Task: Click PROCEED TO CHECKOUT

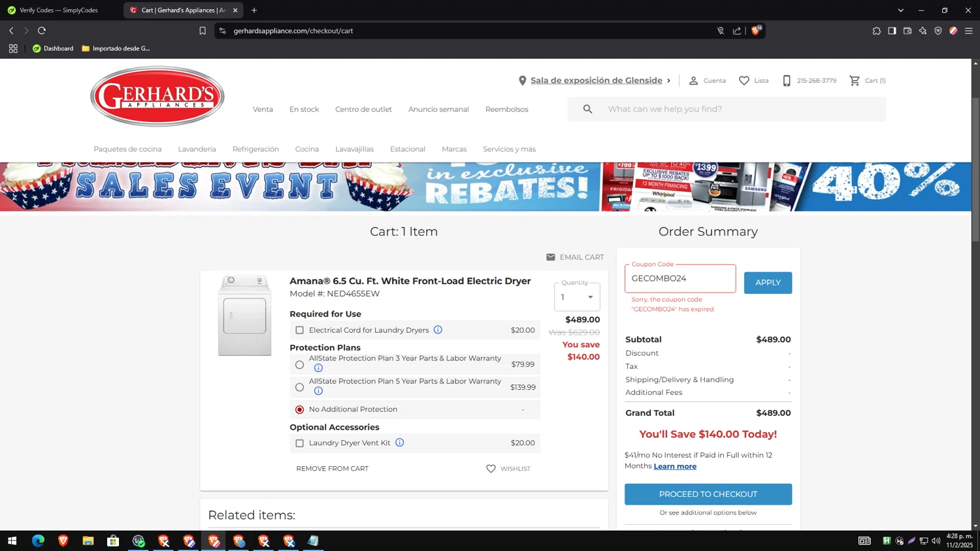Action: point(708,494)
